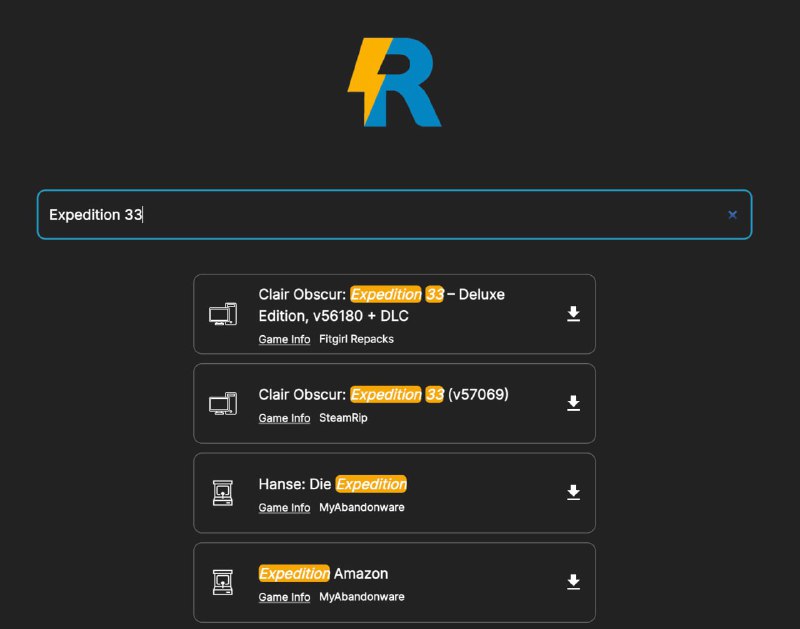Click the Rezi lightning R logo
800x629 pixels.
pyautogui.click(x=394, y=82)
